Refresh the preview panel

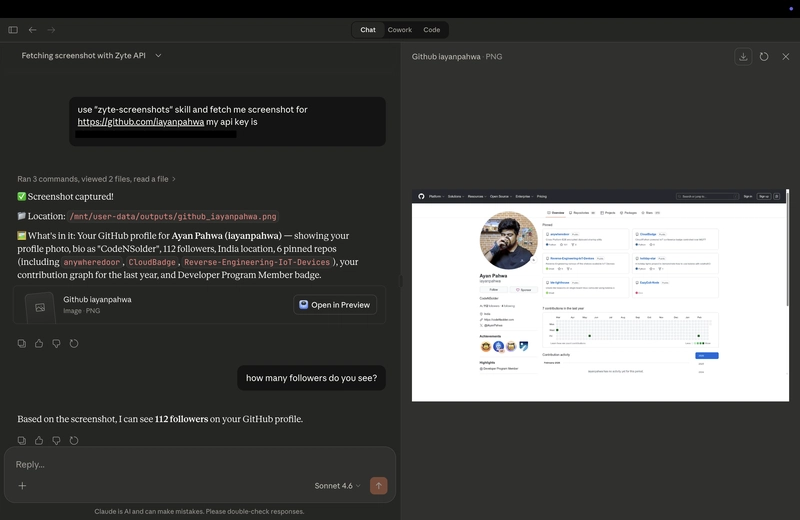pyautogui.click(x=764, y=57)
